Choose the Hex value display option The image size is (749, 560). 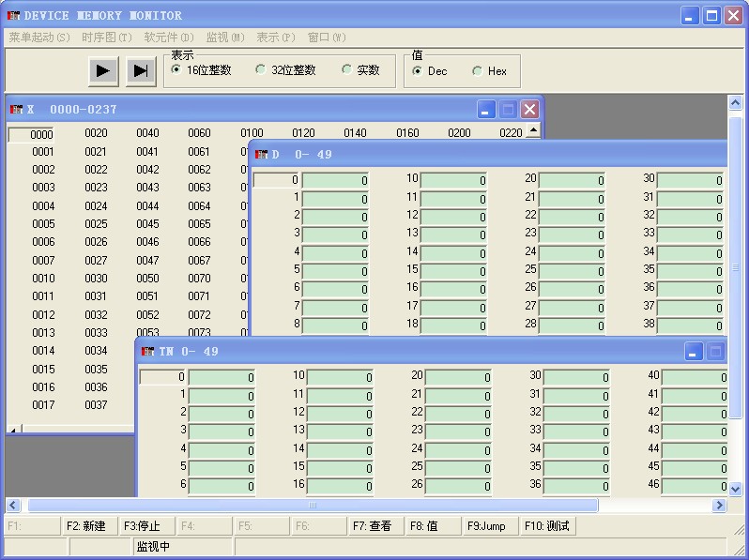(x=478, y=71)
